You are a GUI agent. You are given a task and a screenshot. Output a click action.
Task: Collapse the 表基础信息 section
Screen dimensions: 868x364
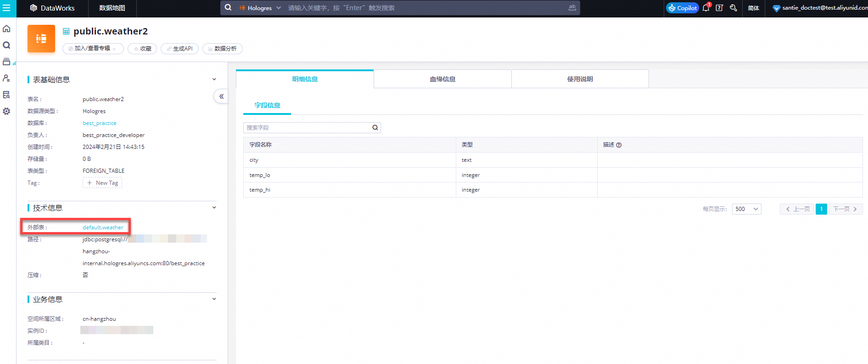pos(214,80)
